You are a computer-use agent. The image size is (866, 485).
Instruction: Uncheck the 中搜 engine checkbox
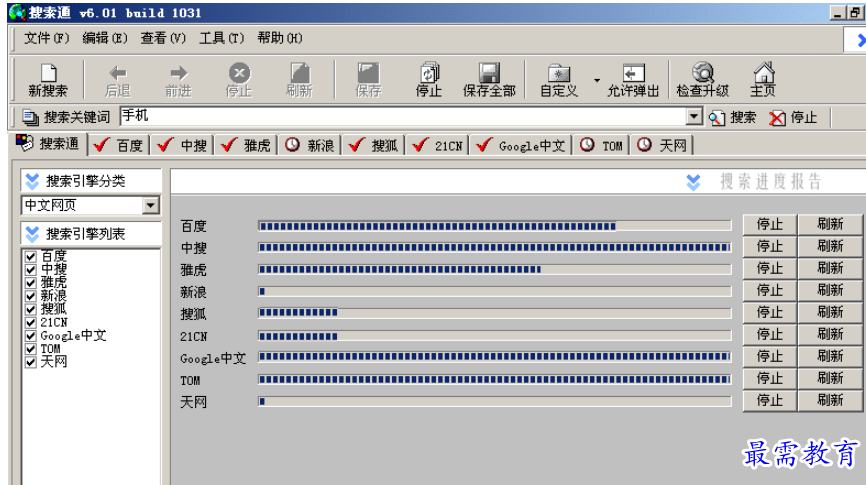[x=31, y=270]
